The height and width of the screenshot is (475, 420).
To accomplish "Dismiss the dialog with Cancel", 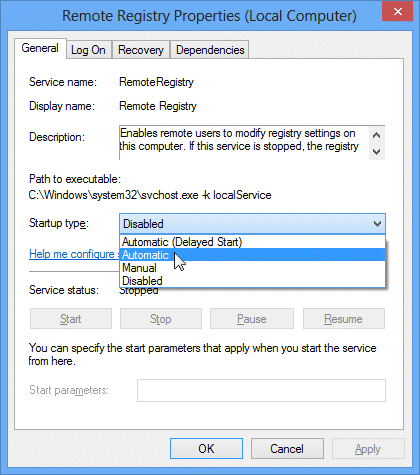I will coord(287,449).
